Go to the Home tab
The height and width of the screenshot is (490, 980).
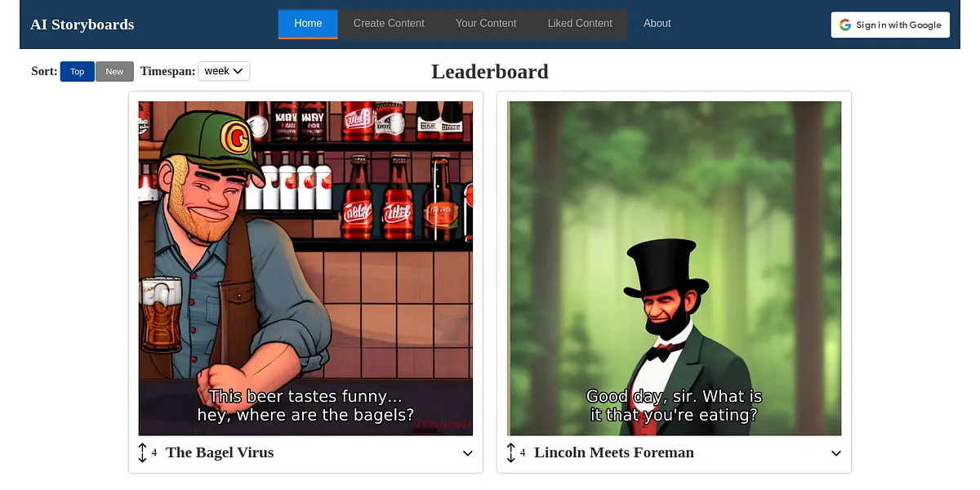(308, 24)
